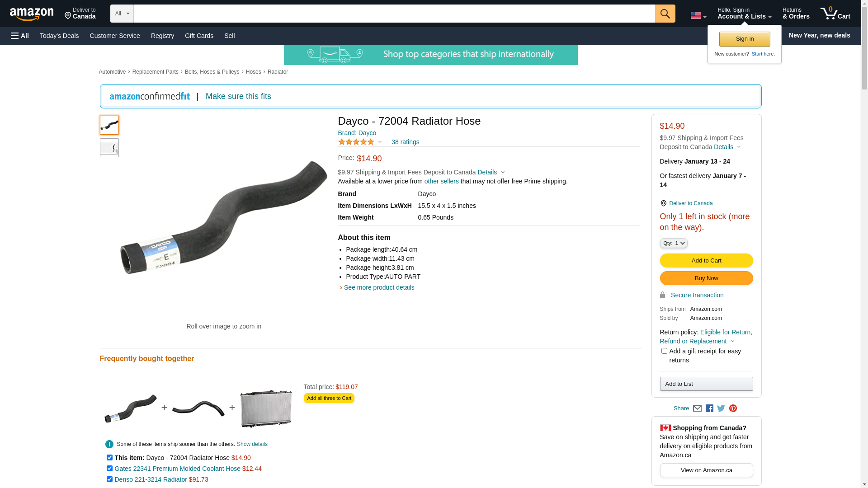The image size is (868, 488).
Task: Click the Add to Cart button
Action: [706, 260]
